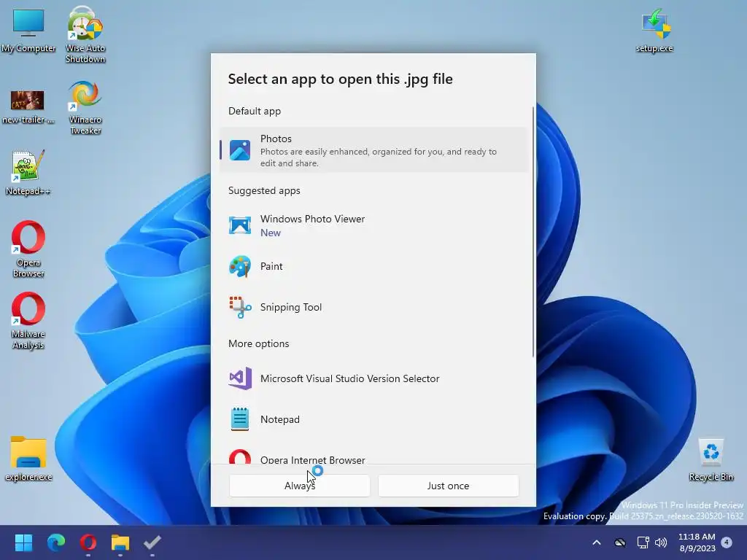Open the clock showing 11:18 AM
This screenshot has width=747, height=560.
click(697, 542)
